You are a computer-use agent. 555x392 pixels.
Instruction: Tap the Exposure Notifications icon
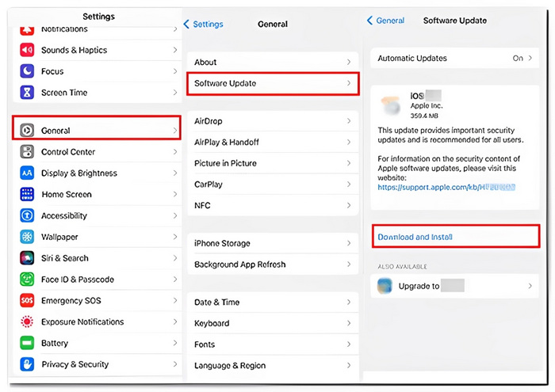click(27, 322)
